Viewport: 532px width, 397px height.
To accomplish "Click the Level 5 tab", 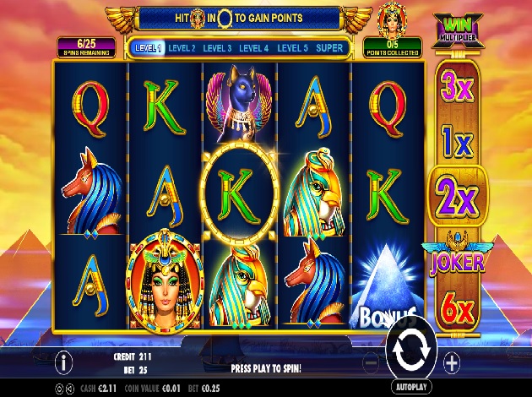I will (292, 48).
